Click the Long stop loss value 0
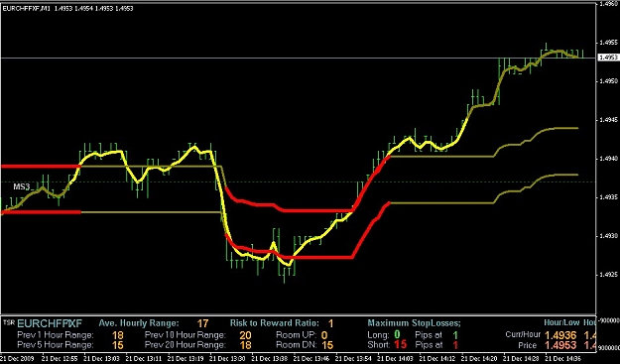Screen dimensions: 620x364 397,335
